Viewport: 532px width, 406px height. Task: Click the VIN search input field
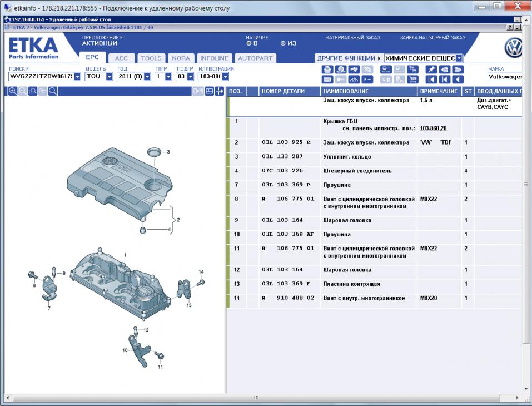[x=41, y=76]
